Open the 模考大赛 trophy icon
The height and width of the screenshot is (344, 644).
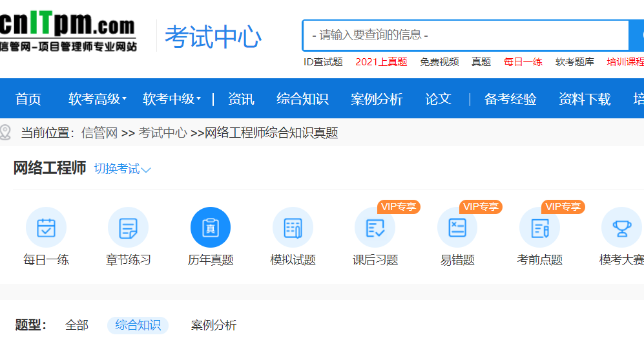tap(621, 228)
